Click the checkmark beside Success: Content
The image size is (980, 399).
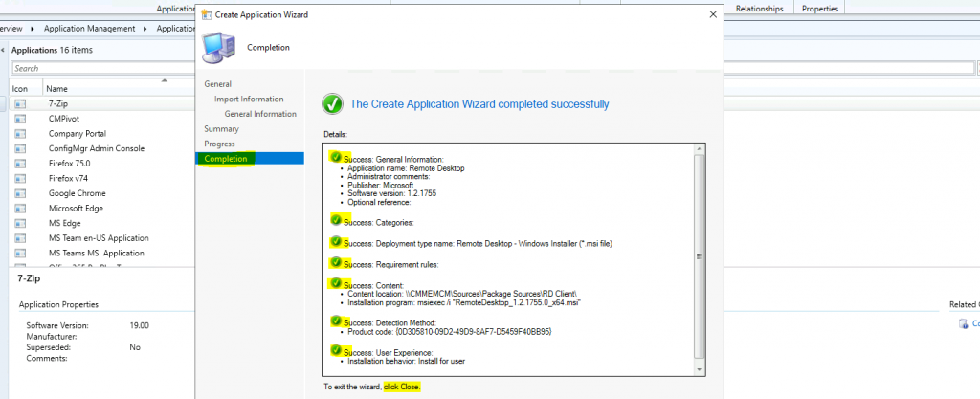point(337,283)
